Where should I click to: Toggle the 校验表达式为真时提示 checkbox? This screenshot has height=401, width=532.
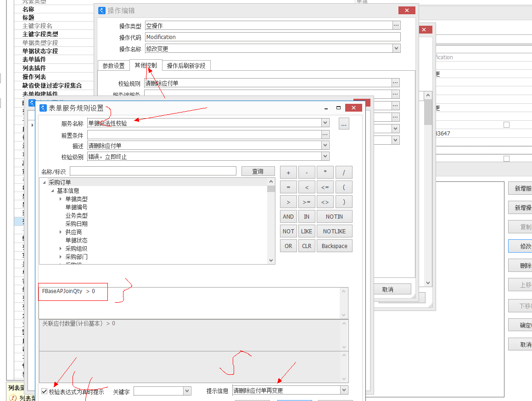coord(45,391)
